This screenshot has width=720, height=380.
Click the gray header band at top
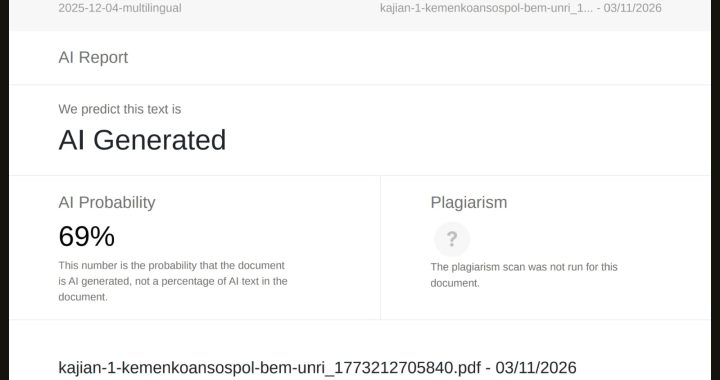360,16
